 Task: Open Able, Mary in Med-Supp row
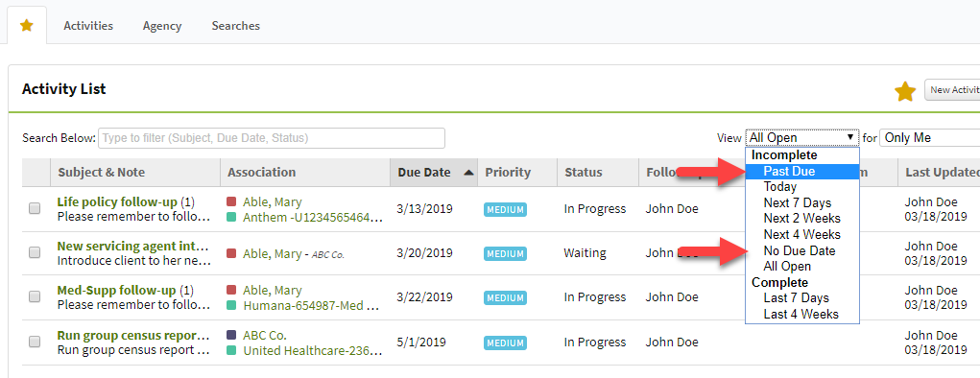pos(273,291)
